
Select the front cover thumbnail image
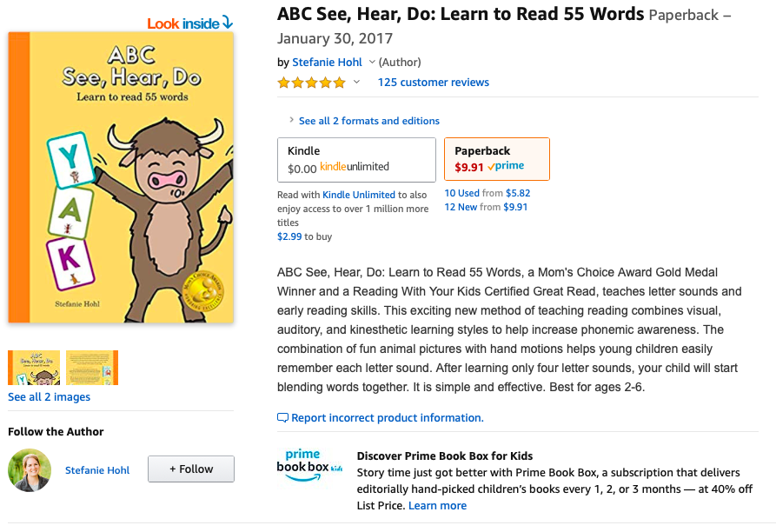coord(34,368)
